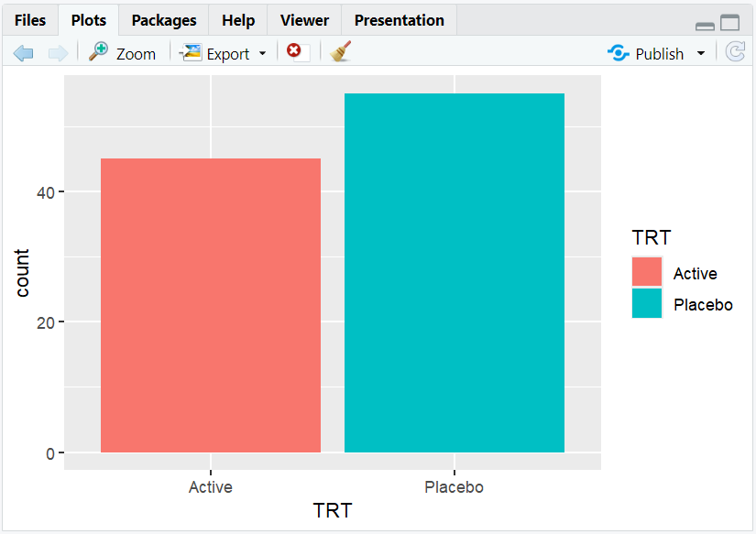The height and width of the screenshot is (534, 756).
Task: Open the Packages tab
Action: 164,20
